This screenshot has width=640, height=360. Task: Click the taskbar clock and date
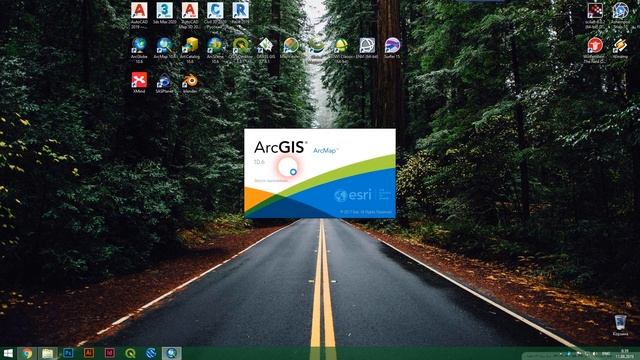tap(624, 353)
